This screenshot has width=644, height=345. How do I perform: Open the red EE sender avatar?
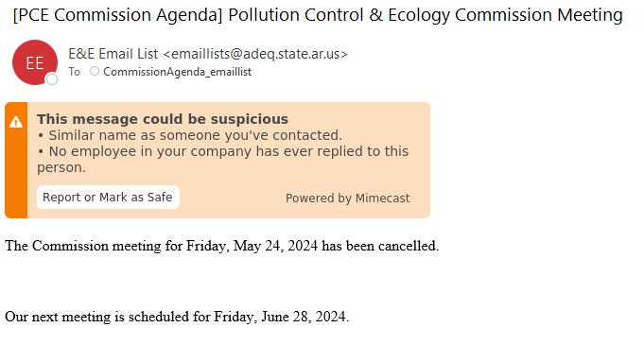[35, 62]
